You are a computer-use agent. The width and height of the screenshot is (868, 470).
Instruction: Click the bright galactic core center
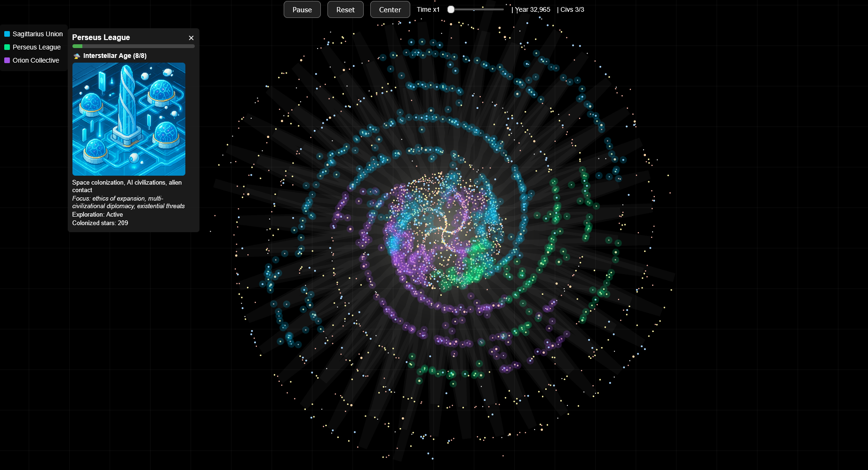[444, 230]
